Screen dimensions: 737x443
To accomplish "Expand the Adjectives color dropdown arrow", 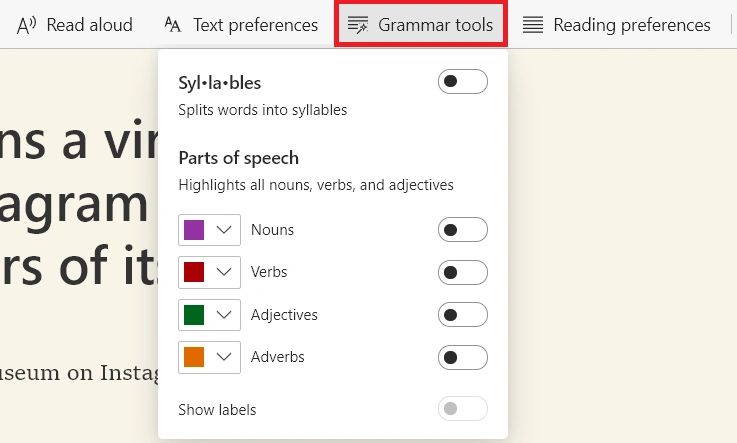I will tap(225, 315).
